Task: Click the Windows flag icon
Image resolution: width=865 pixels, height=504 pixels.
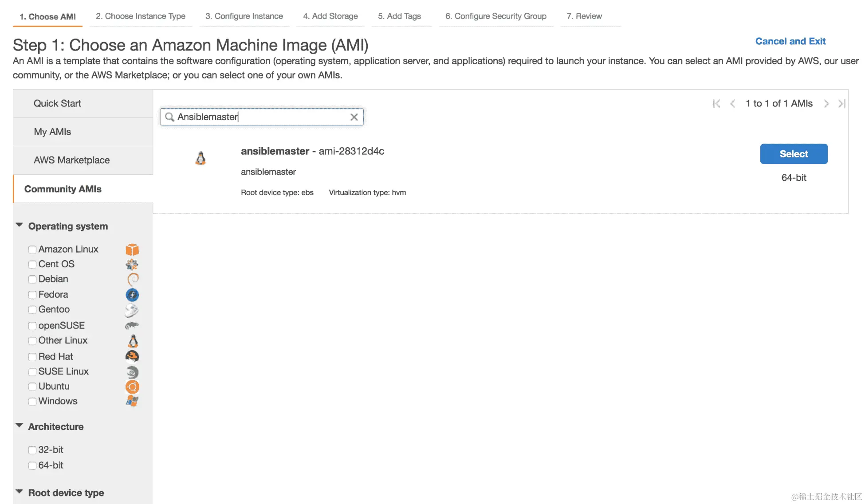Action: click(132, 401)
